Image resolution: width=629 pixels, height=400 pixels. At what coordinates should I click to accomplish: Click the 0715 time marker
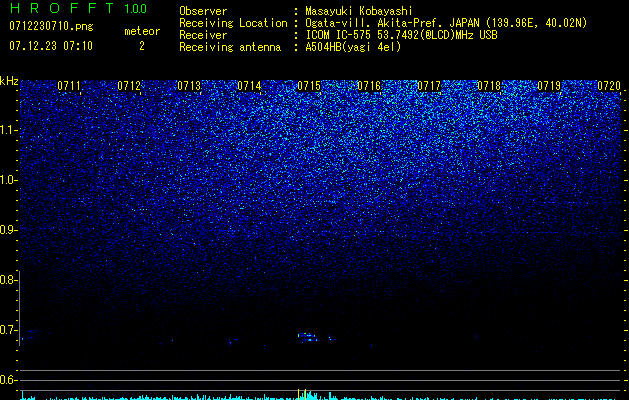pos(309,86)
